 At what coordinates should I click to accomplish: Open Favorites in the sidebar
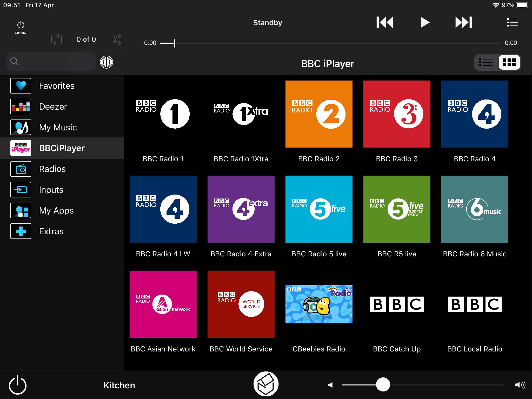[x=57, y=86]
